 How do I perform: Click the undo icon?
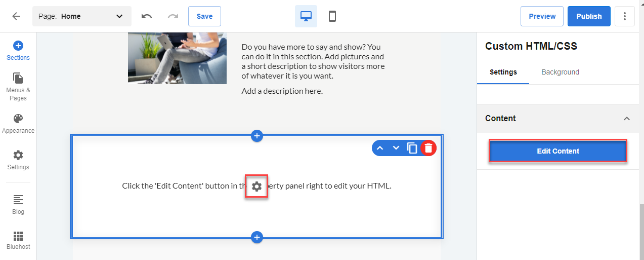[147, 16]
